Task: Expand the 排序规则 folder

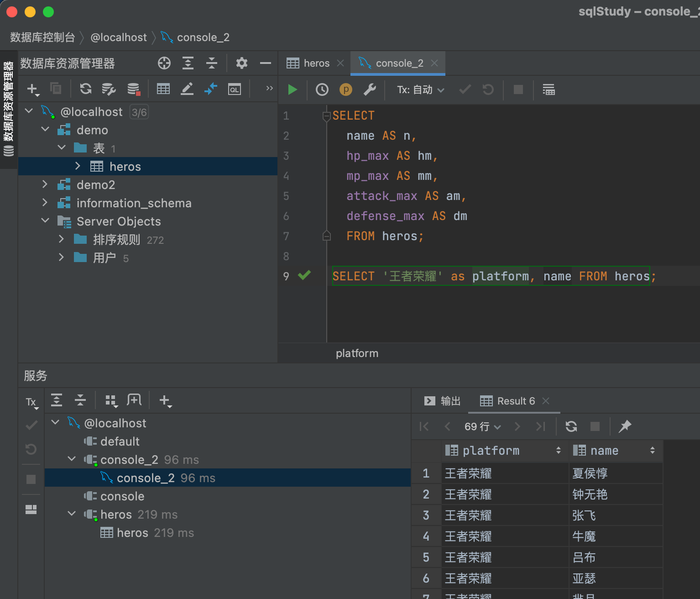Action: pyautogui.click(x=61, y=239)
